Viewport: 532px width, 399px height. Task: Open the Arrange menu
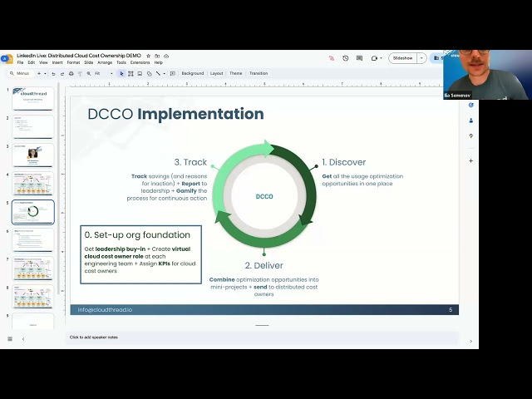pyautogui.click(x=105, y=62)
